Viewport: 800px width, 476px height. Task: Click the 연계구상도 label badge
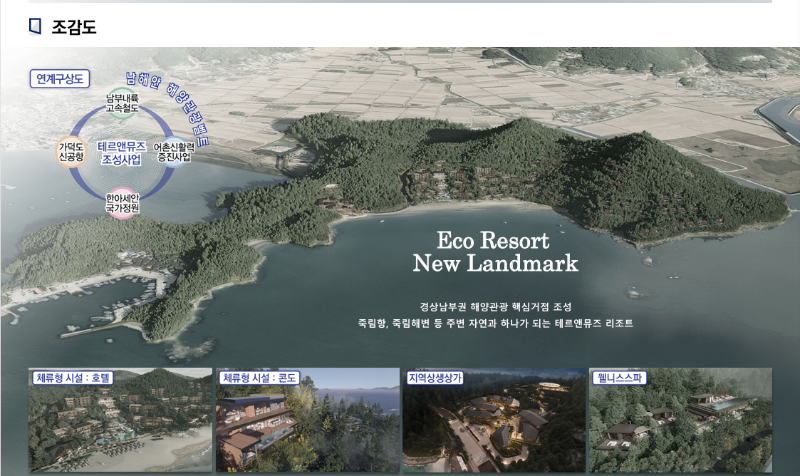click(61, 77)
